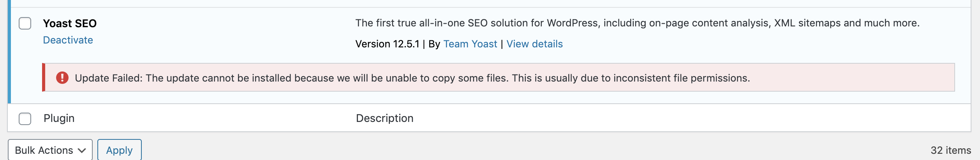Viewport: 980px width, 160px height.
Task: Tick the Yoast SEO plugin checkbox
Action: coord(25,23)
